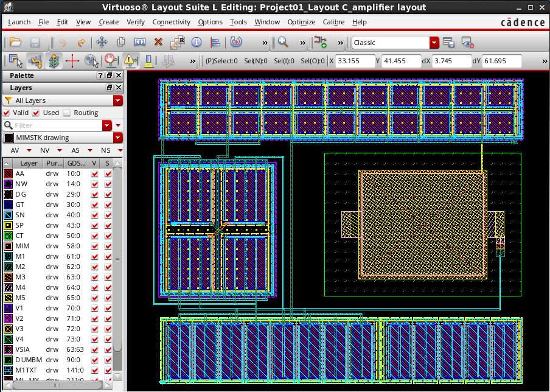Viewport: 550px width, 392px height.
Task: Open the Edit Properties info icon
Action: [x=197, y=43]
